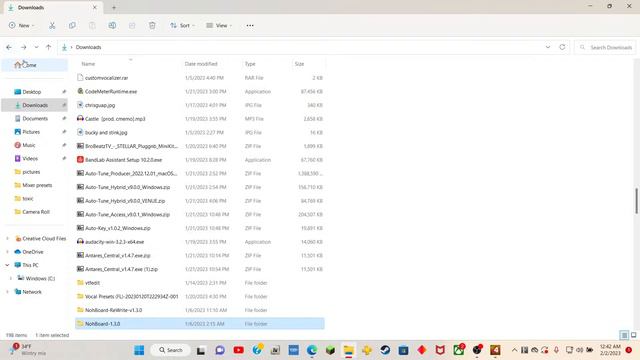Sort by Type column header
Viewport: 640px width, 360px height.
[250, 64]
